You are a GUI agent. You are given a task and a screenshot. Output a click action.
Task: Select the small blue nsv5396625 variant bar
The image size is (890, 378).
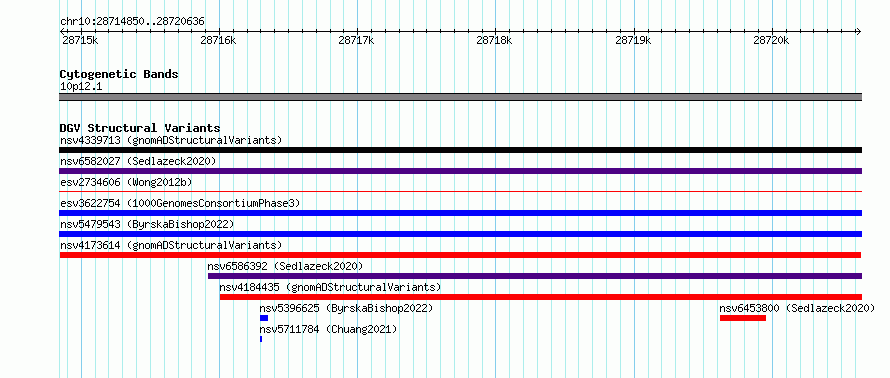pos(264,318)
